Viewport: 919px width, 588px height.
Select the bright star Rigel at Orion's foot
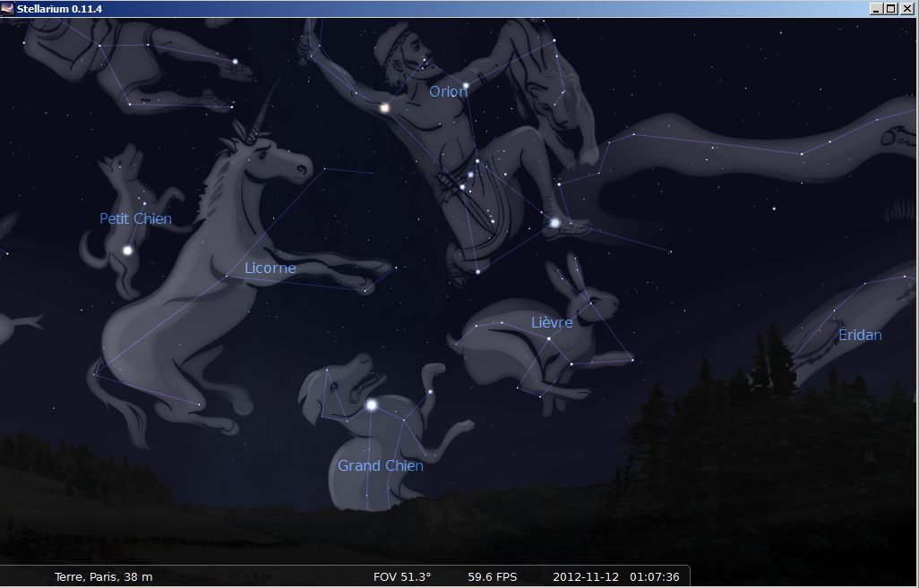tap(554, 223)
